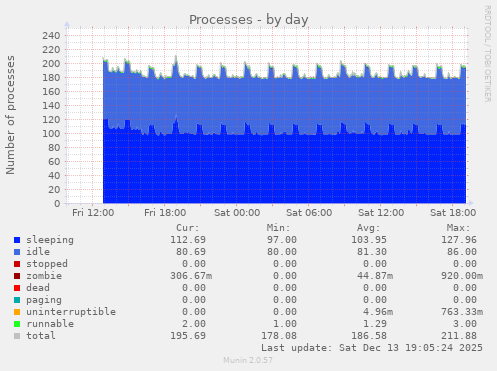Image resolution: width=497 pixels, height=371 pixels.
Task: Click the 'Processes - by day' title
Action: click(x=249, y=20)
